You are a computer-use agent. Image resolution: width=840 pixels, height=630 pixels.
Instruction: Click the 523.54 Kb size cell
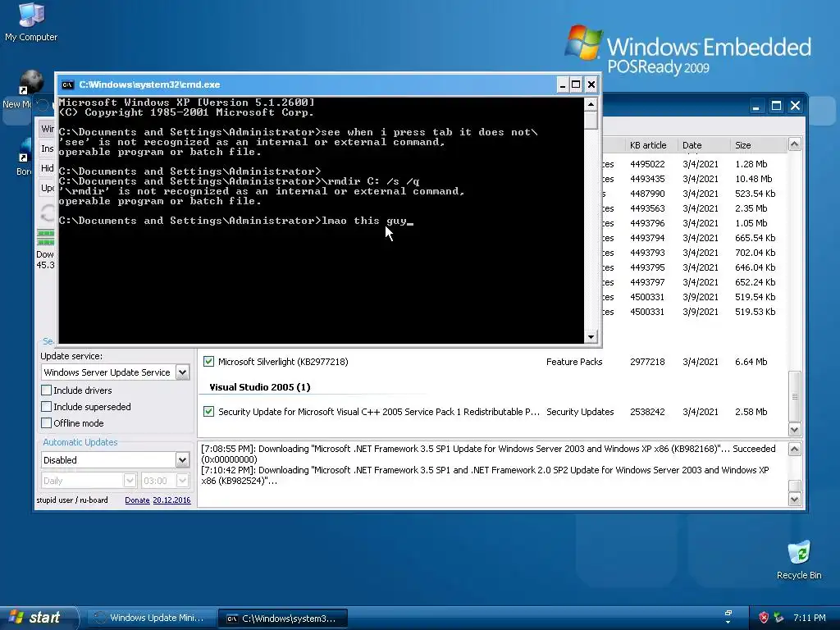(x=755, y=194)
